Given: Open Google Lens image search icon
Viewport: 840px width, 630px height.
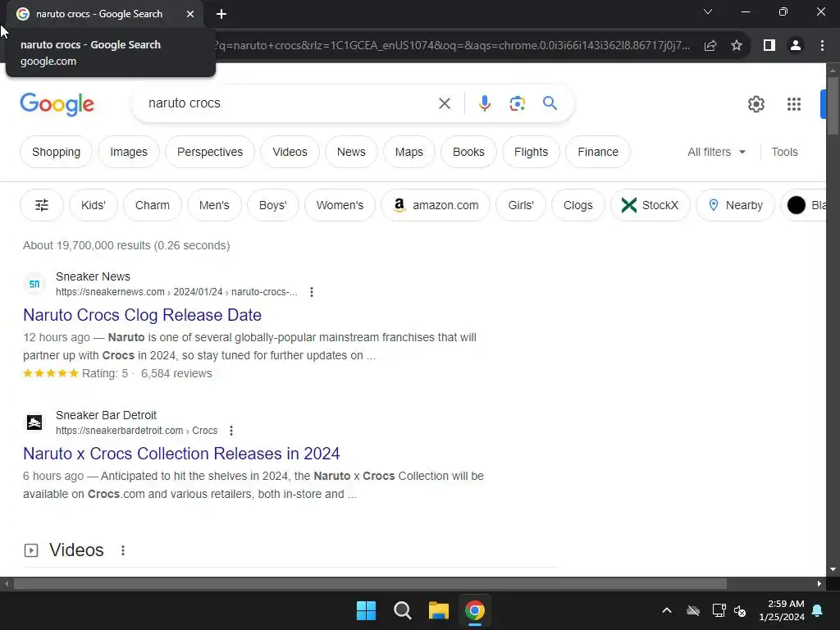Looking at the screenshot, I should pyautogui.click(x=517, y=103).
